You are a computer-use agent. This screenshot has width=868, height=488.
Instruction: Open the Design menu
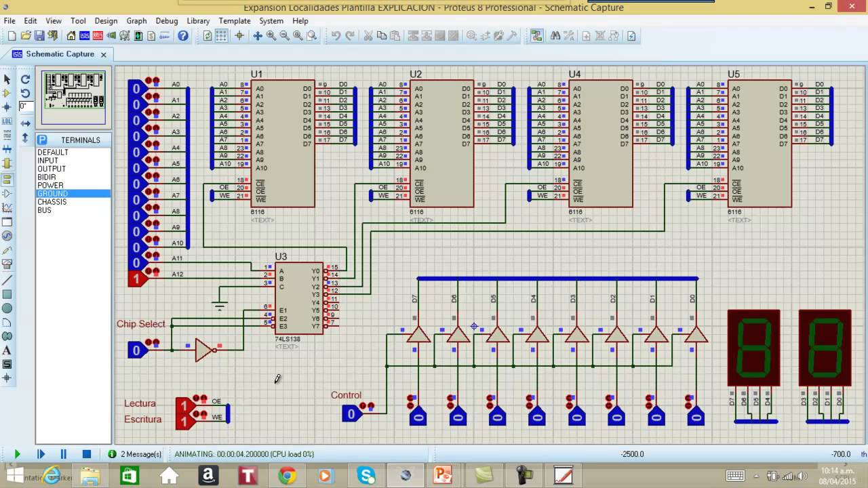[106, 21]
